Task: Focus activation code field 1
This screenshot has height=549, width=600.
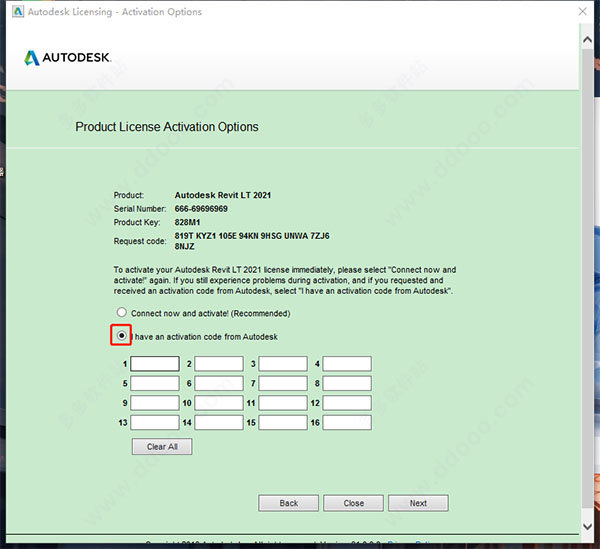Action: tap(155, 363)
